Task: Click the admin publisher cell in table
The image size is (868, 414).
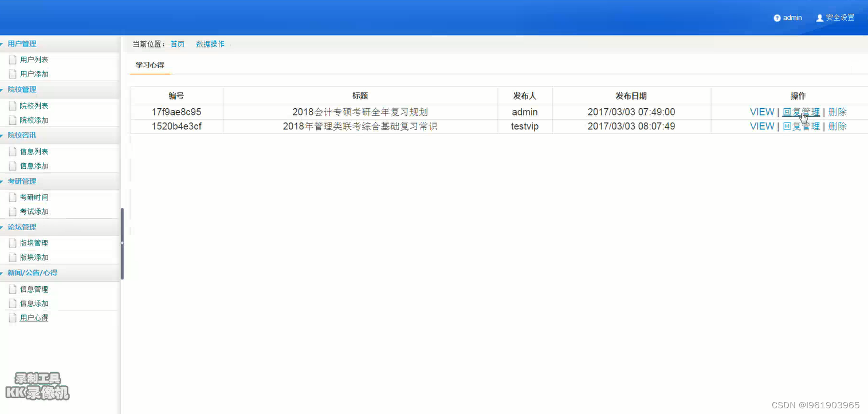Action: point(525,112)
